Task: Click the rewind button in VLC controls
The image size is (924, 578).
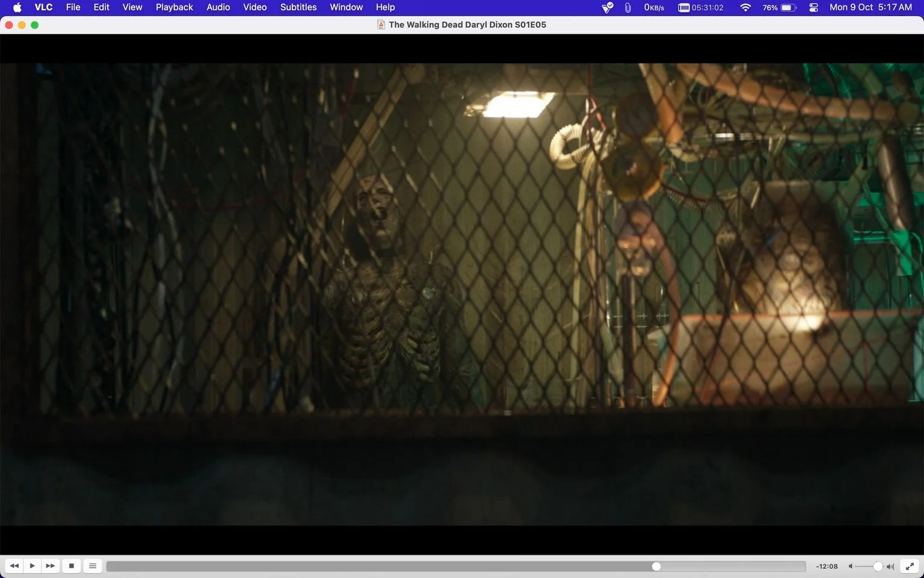Action: 14,566
